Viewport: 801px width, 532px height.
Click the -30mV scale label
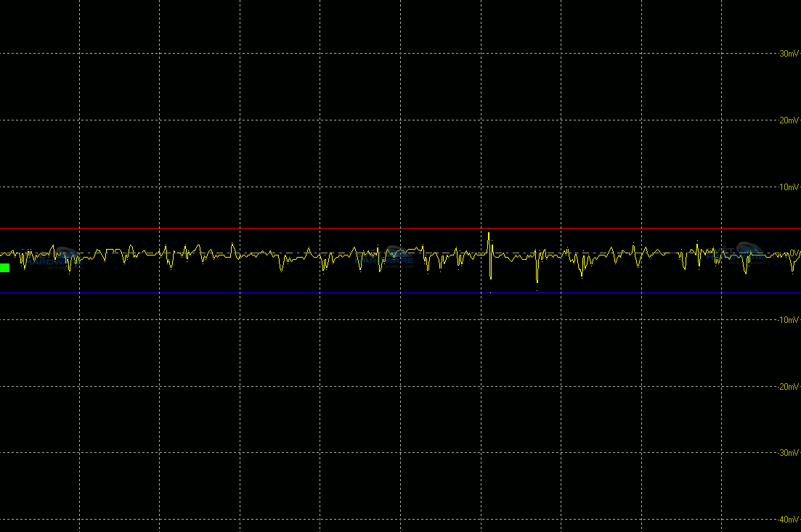pyautogui.click(x=788, y=453)
